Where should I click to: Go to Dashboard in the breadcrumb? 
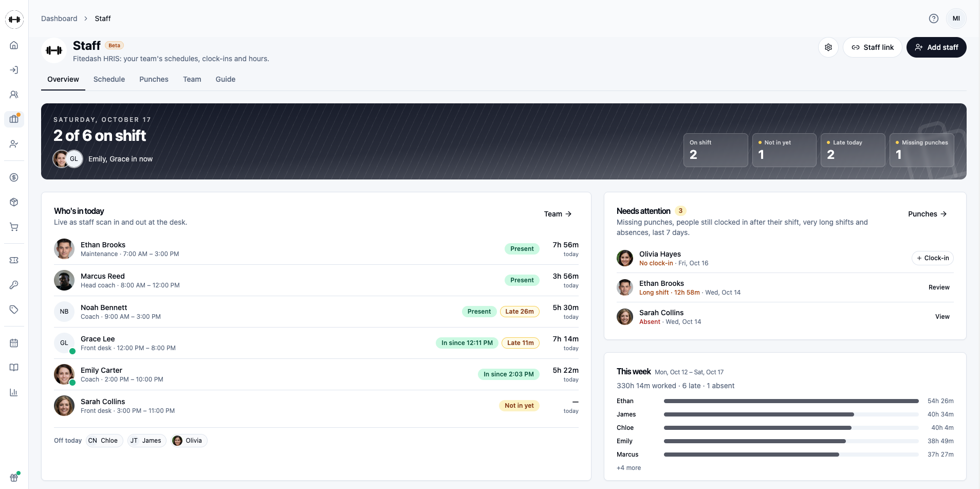pyautogui.click(x=59, y=19)
